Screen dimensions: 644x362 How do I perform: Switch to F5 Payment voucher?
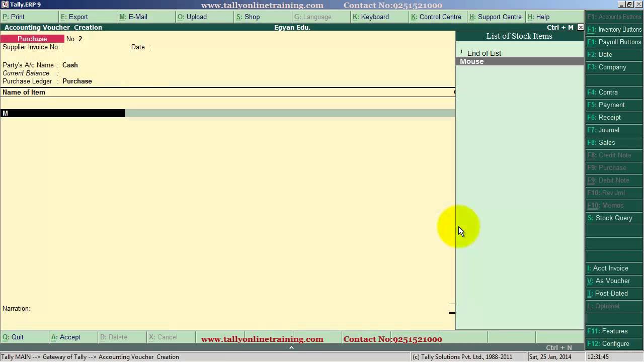614,105
